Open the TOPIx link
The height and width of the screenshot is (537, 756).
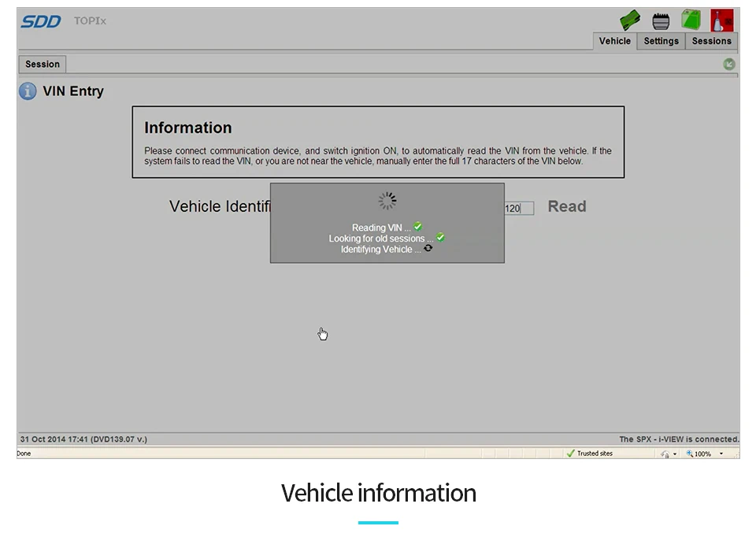90,20
